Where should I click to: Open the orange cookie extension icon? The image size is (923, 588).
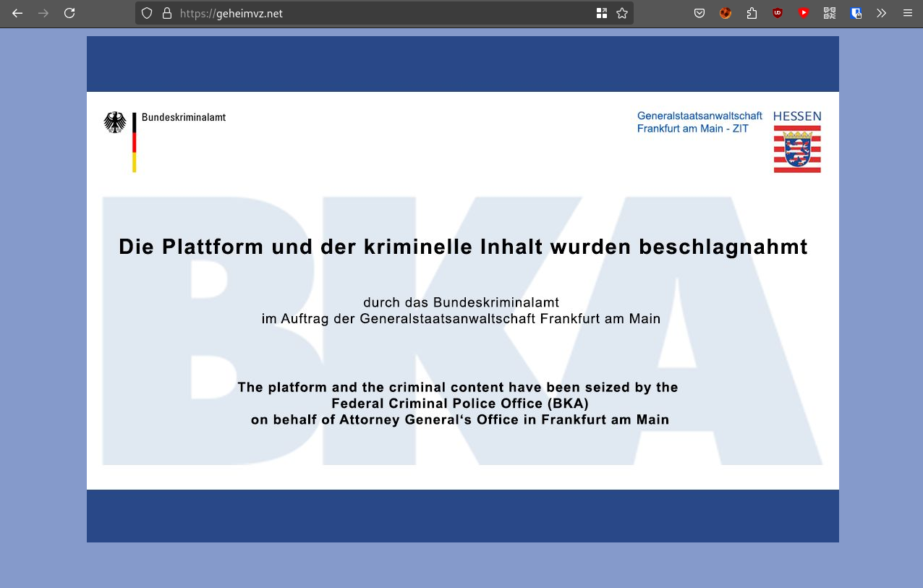coord(726,13)
